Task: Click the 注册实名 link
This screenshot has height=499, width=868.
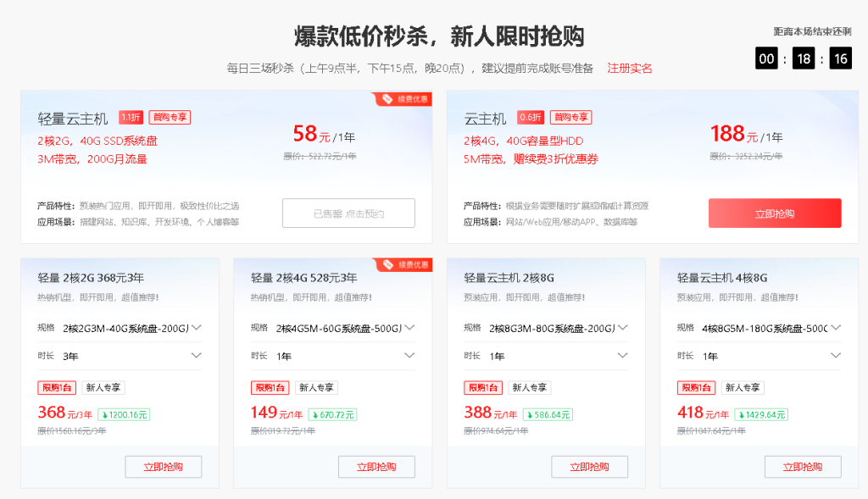Action: point(630,68)
